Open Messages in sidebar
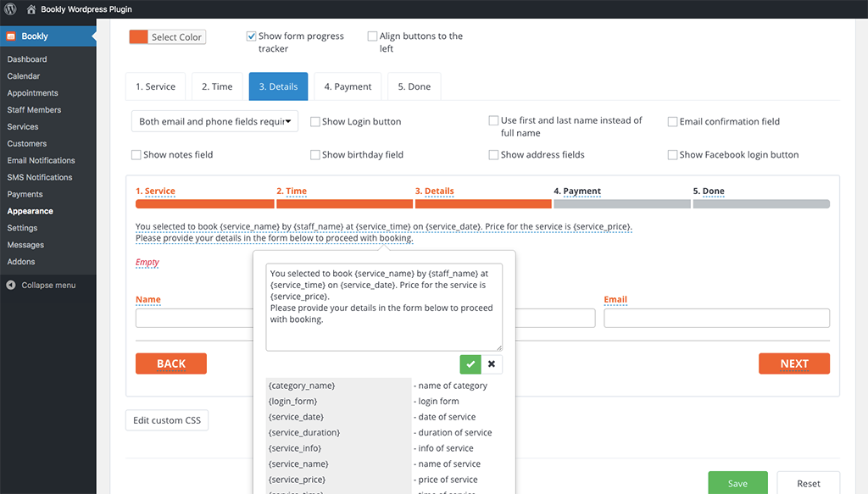This screenshot has height=494, width=868. tap(25, 245)
